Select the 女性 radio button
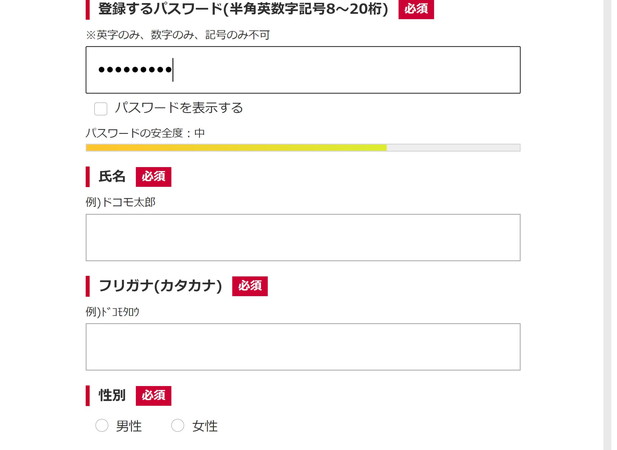Viewport: 617px width, 450px height. click(177, 425)
